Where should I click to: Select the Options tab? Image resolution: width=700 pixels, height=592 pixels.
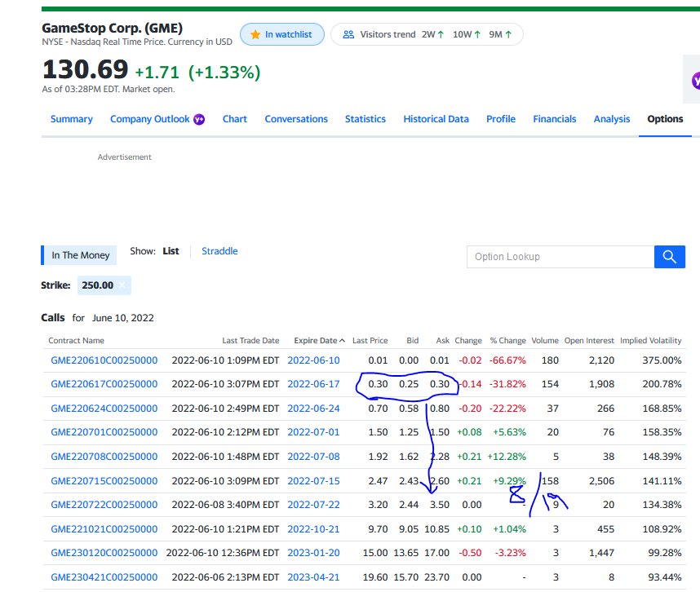tap(665, 119)
